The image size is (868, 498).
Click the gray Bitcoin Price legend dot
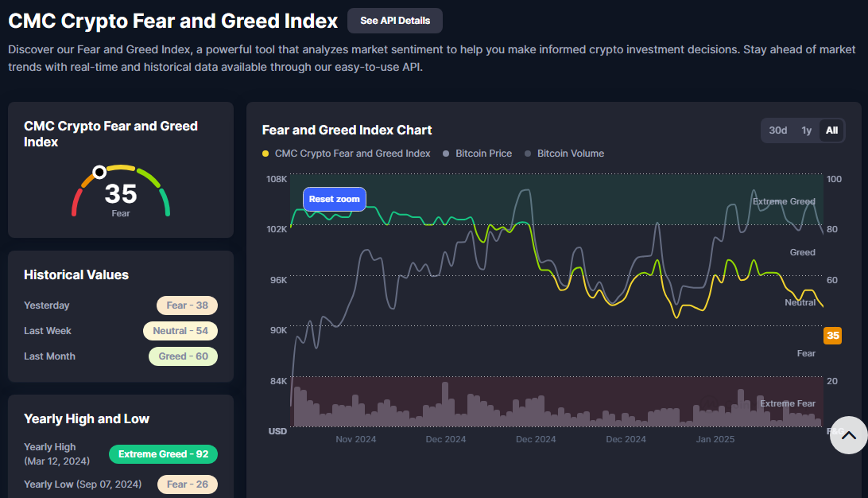coord(447,154)
